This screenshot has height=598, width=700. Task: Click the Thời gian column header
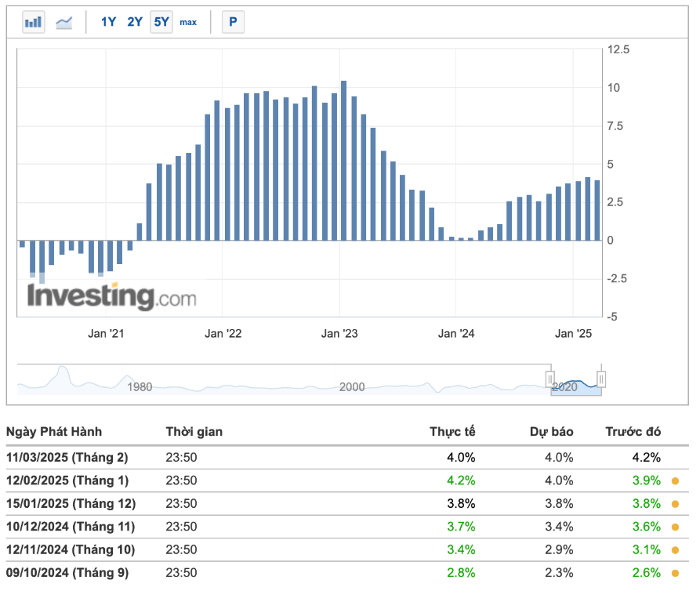click(x=194, y=432)
